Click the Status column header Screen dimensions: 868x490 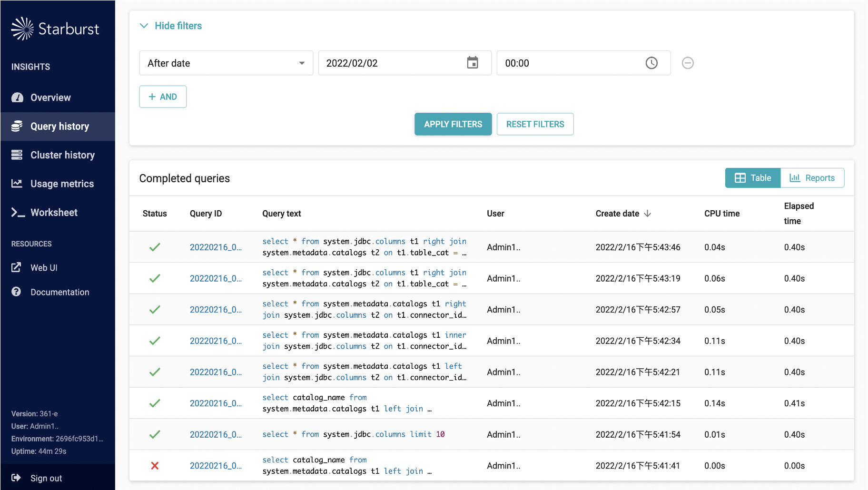click(155, 214)
